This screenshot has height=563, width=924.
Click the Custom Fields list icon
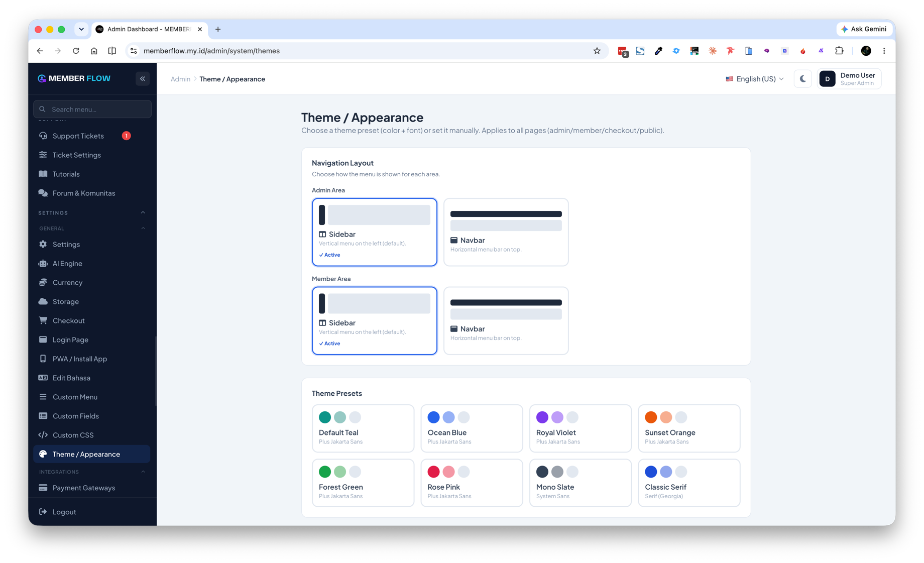pos(43,416)
